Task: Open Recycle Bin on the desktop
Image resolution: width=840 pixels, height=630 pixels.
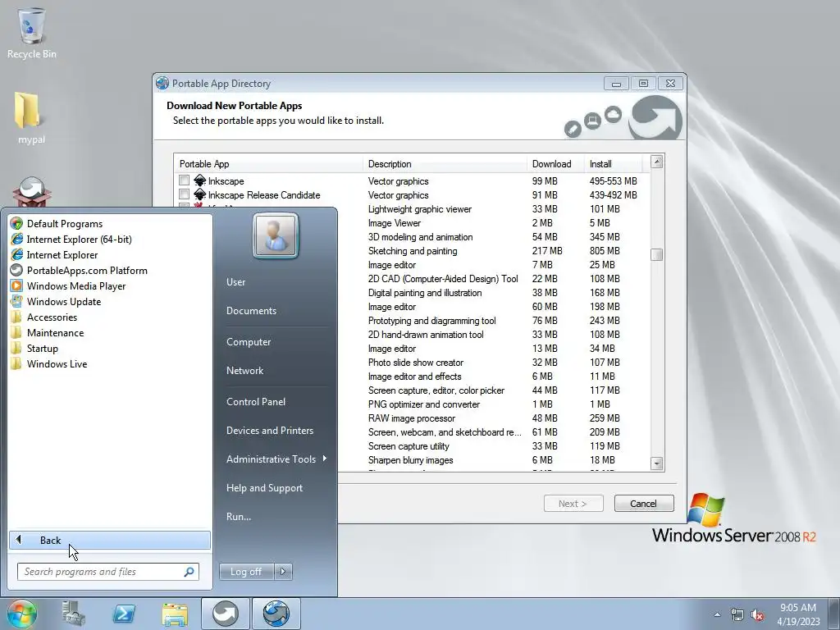Action: click(32, 33)
